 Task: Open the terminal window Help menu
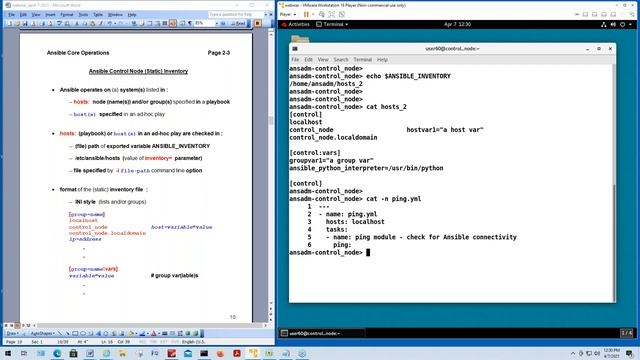[382, 60]
